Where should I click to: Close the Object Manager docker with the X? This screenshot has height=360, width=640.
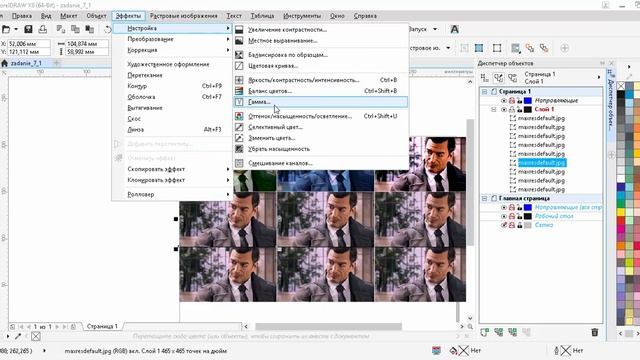tap(611, 63)
